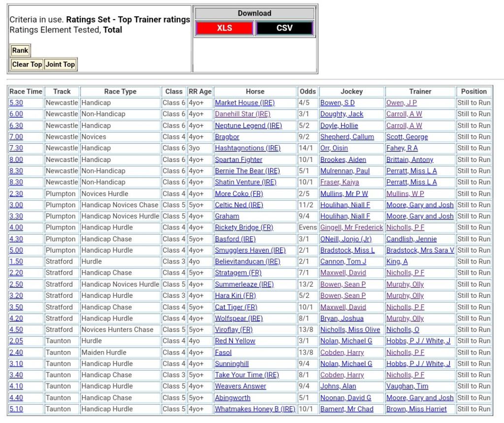Click the Joint Top button
This screenshot has width=504, height=423.
pos(60,65)
